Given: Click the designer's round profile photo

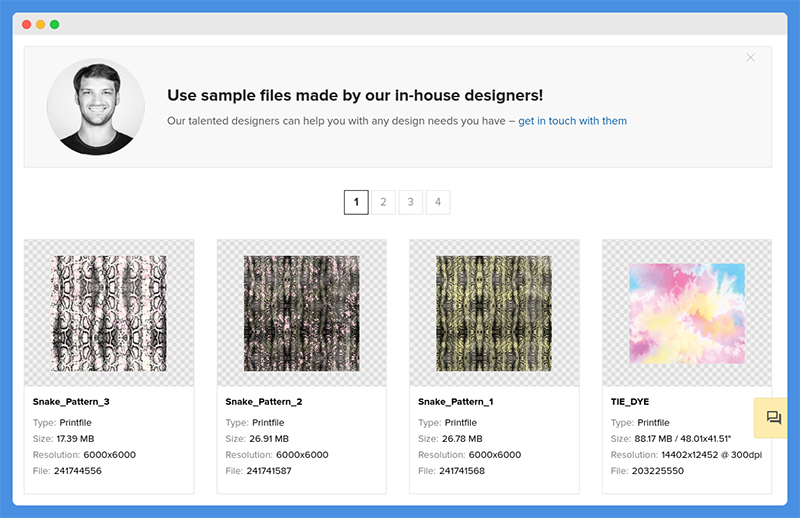Looking at the screenshot, I should coord(96,107).
